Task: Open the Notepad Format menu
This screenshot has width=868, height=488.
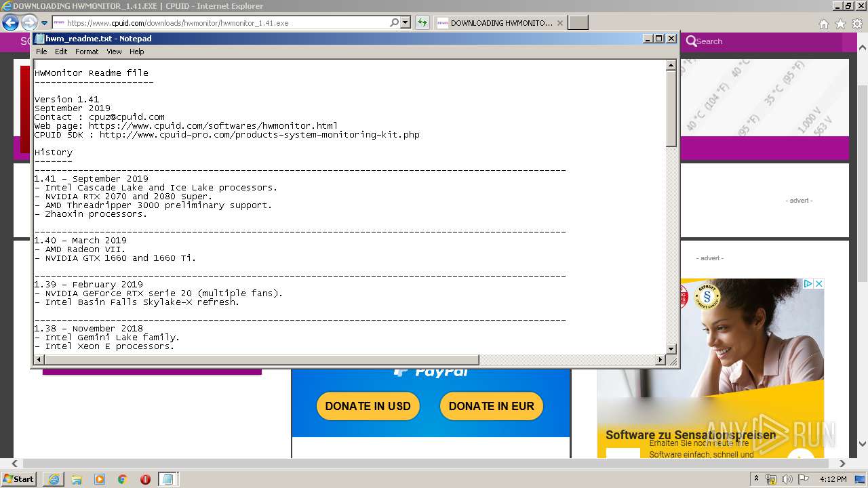Action: tap(87, 52)
